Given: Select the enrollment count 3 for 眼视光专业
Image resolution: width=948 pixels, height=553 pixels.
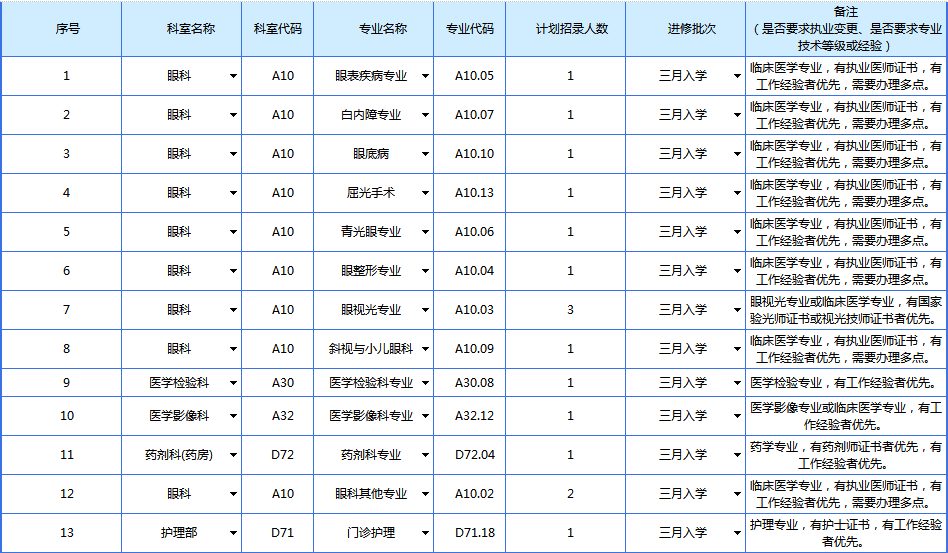Looking at the screenshot, I should click(x=570, y=310).
